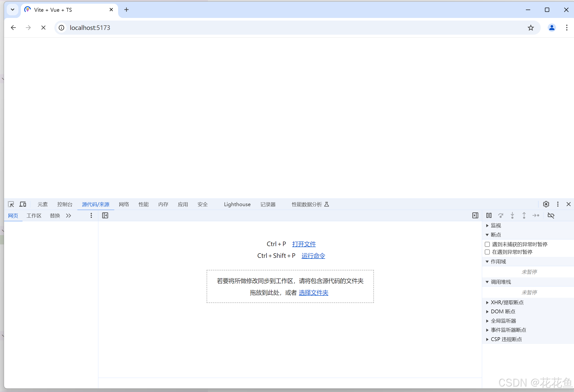View site information icon
The height and width of the screenshot is (392, 574).
coord(61,28)
